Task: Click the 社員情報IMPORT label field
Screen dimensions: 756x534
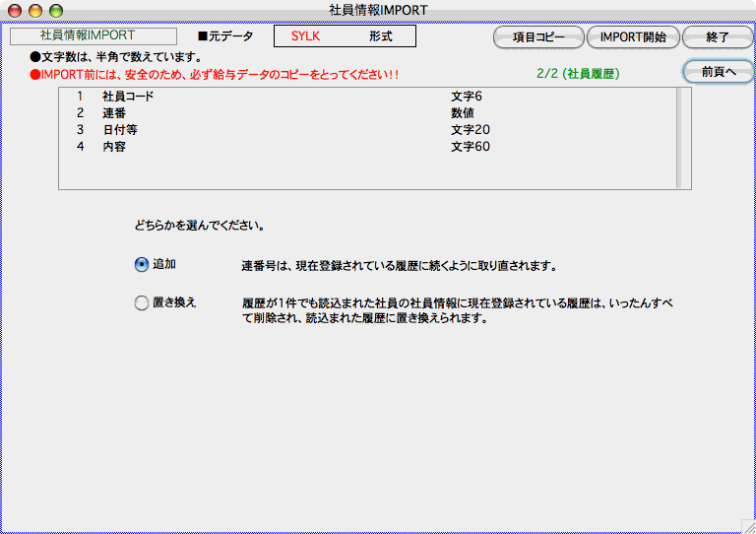Action: (x=94, y=35)
